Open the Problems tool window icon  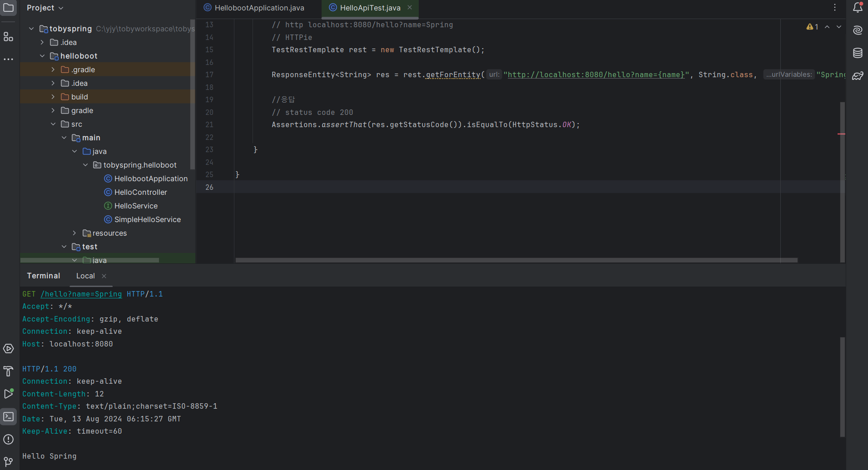pos(8,439)
